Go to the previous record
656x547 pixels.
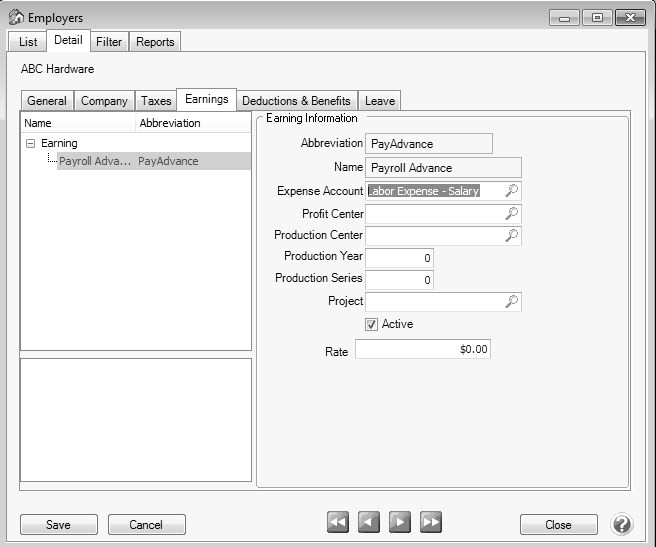pyautogui.click(x=369, y=523)
